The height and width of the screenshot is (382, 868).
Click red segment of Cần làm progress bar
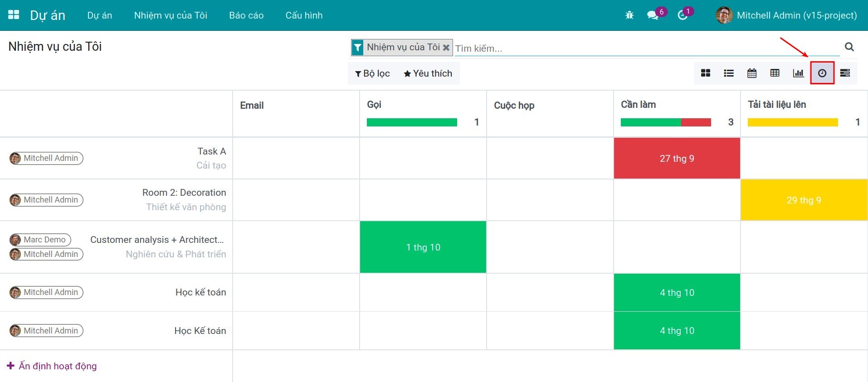pos(696,122)
